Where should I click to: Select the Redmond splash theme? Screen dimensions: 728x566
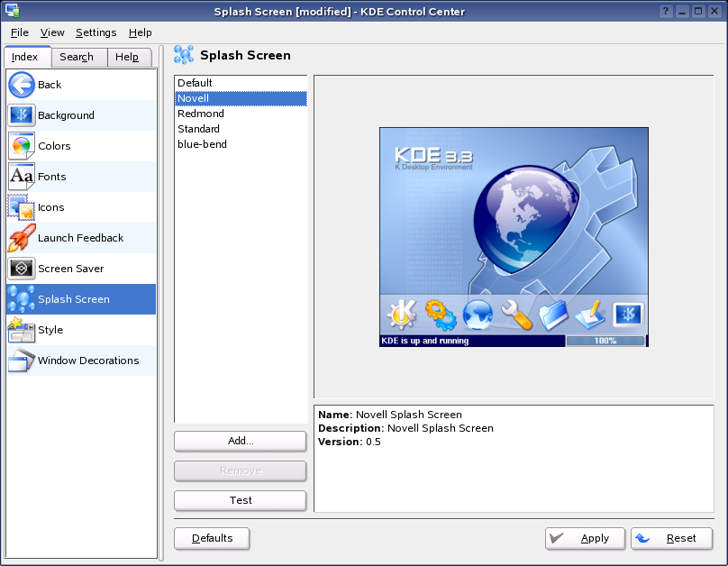coord(241,114)
